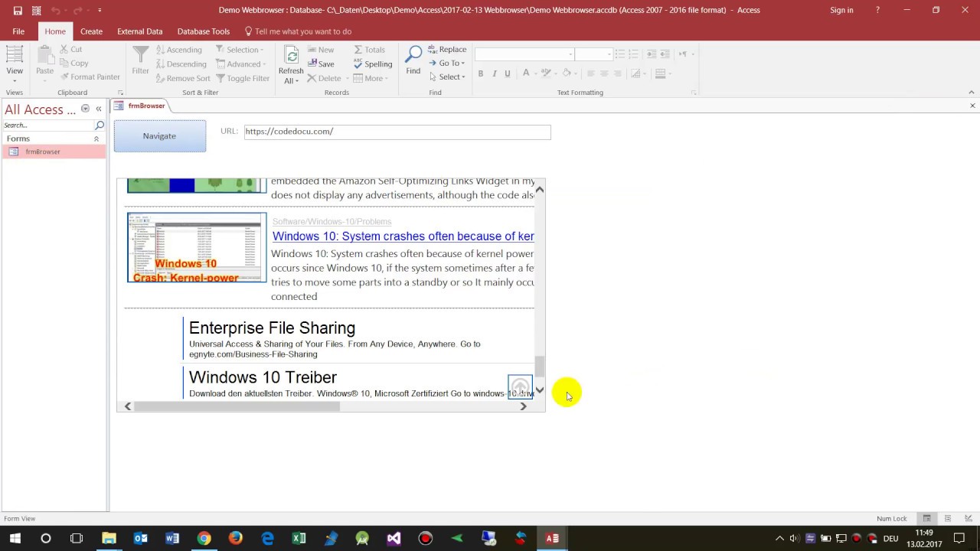Select the Format Painter tool
The image size is (980, 551).
(90, 77)
